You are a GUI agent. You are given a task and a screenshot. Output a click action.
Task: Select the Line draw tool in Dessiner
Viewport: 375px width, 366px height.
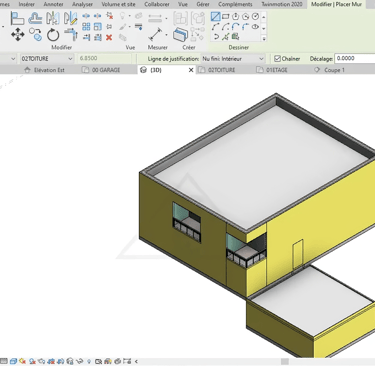pyautogui.click(x=215, y=16)
